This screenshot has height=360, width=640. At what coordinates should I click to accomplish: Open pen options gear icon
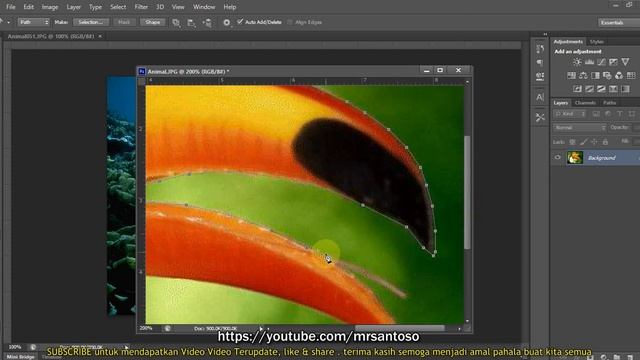tap(227, 23)
